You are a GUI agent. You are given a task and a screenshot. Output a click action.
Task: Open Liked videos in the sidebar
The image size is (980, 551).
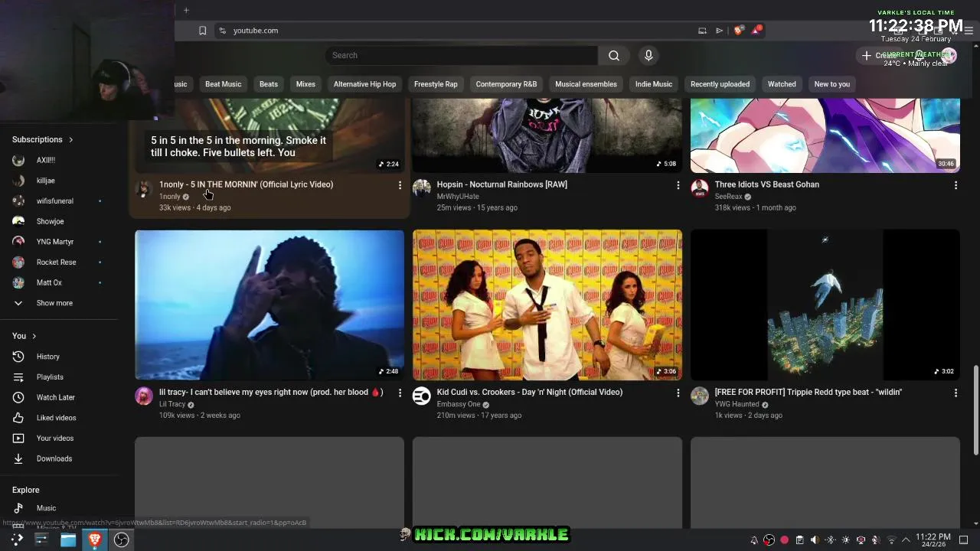click(x=58, y=418)
